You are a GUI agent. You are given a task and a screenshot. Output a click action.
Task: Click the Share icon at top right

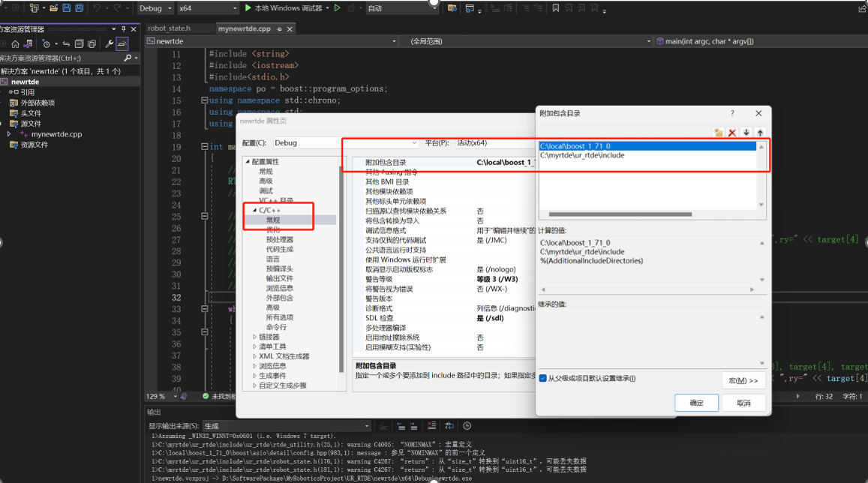pos(863,8)
